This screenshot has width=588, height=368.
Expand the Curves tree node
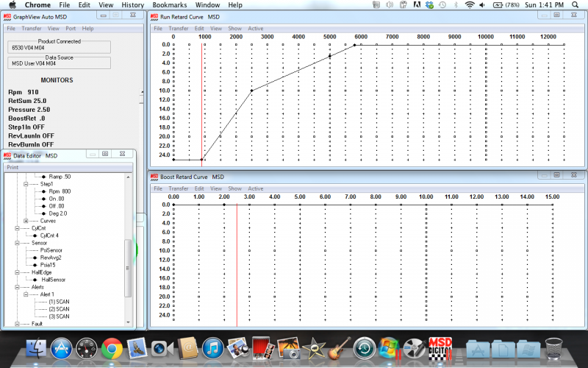pos(26,221)
